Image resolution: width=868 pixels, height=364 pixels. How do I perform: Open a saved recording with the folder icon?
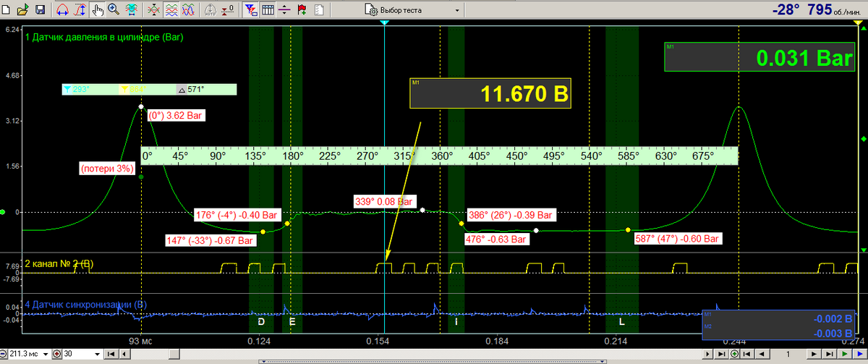point(23,10)
